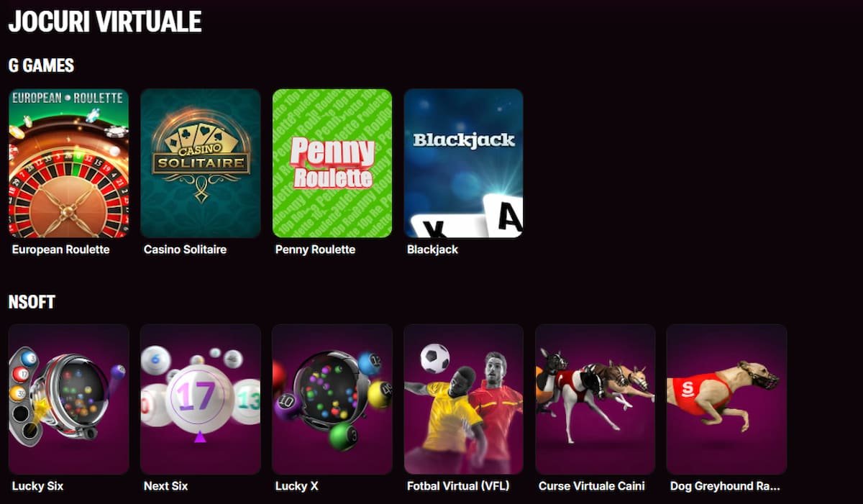Screen dimensions: 863x504
Task: Select the green Penny Roulette tile
Action: pos(332,163)
